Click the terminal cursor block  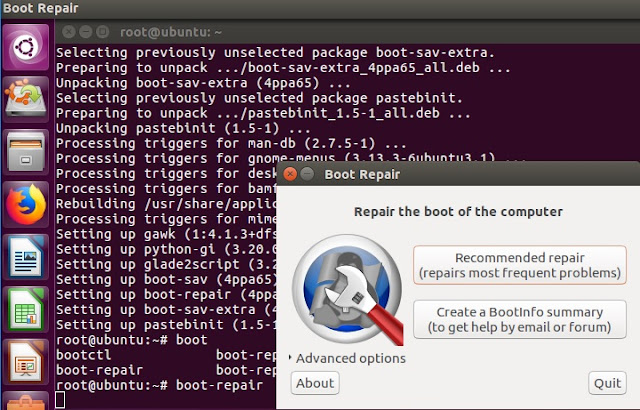60,400
